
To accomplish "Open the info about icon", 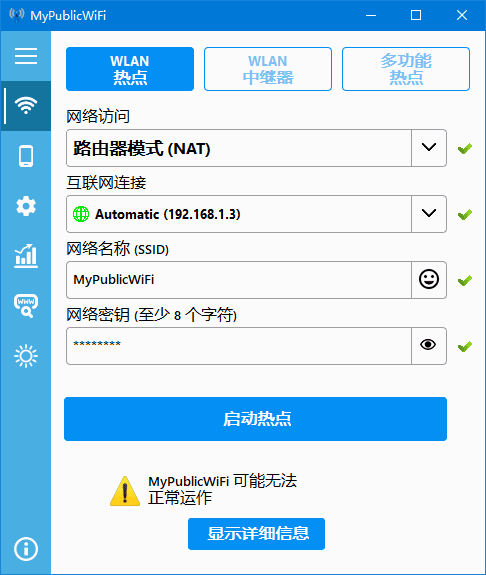I will 26,549.
